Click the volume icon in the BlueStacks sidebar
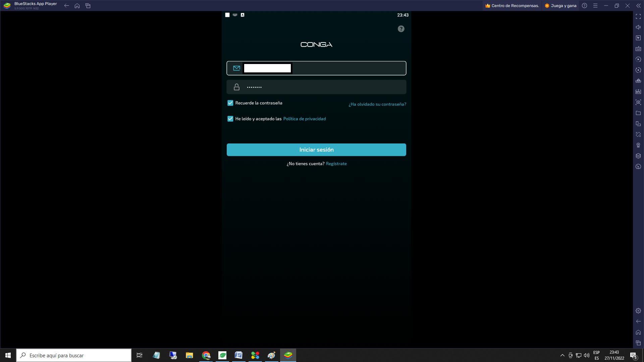This screenshot has width=644, height=362. pyautogui.click(x=638, y=27)
